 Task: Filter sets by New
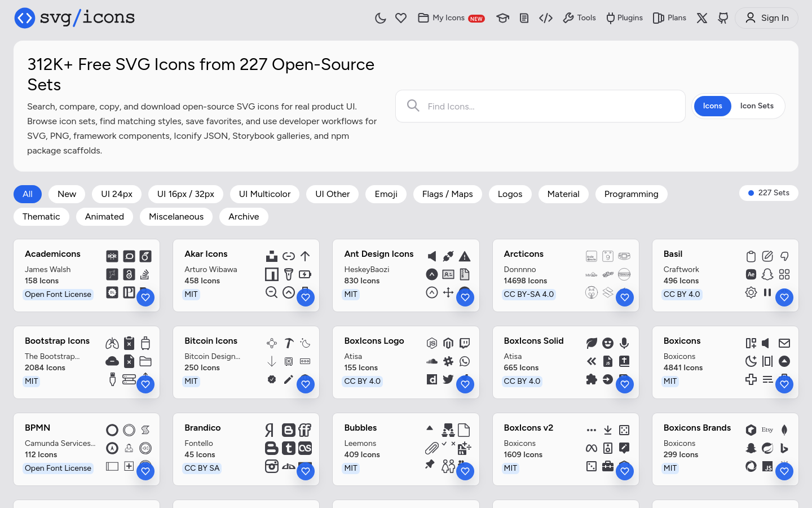pyautogui.click(x=67, y=194)
